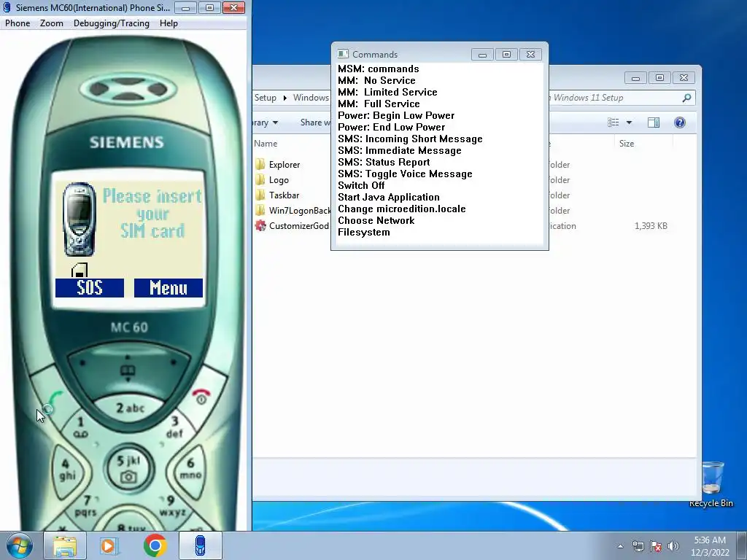Select the Filesystem command
Screen dimensions: 747x560
pyautogui.click(x=363, y=232)
